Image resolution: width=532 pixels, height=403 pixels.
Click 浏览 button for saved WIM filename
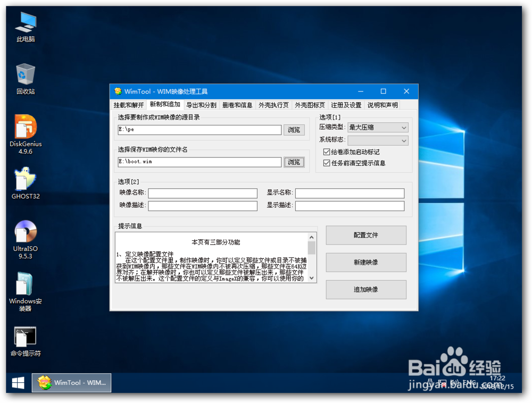294,162
